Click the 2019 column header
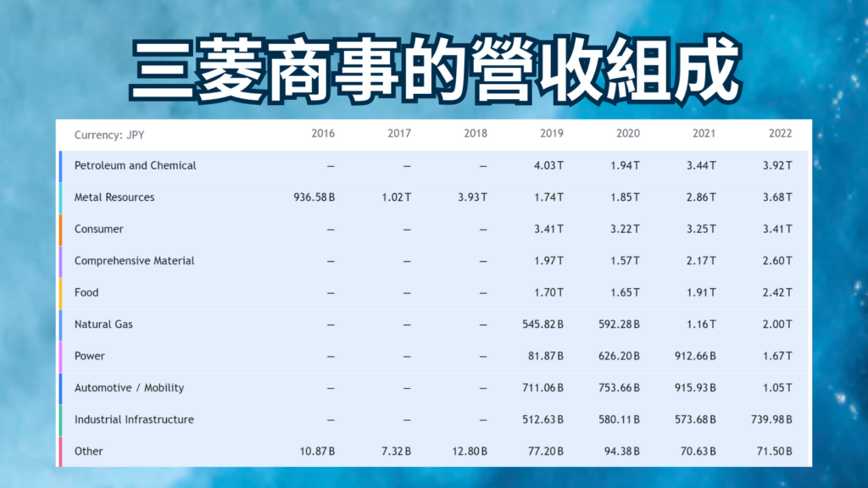The width and height of the screenshot is (868, 488). (553, 133)
